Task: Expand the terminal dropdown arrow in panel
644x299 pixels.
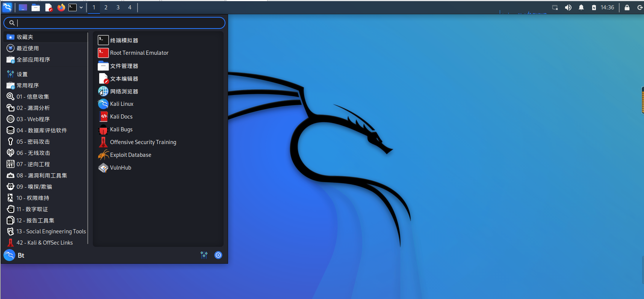Action: [81, 8]
